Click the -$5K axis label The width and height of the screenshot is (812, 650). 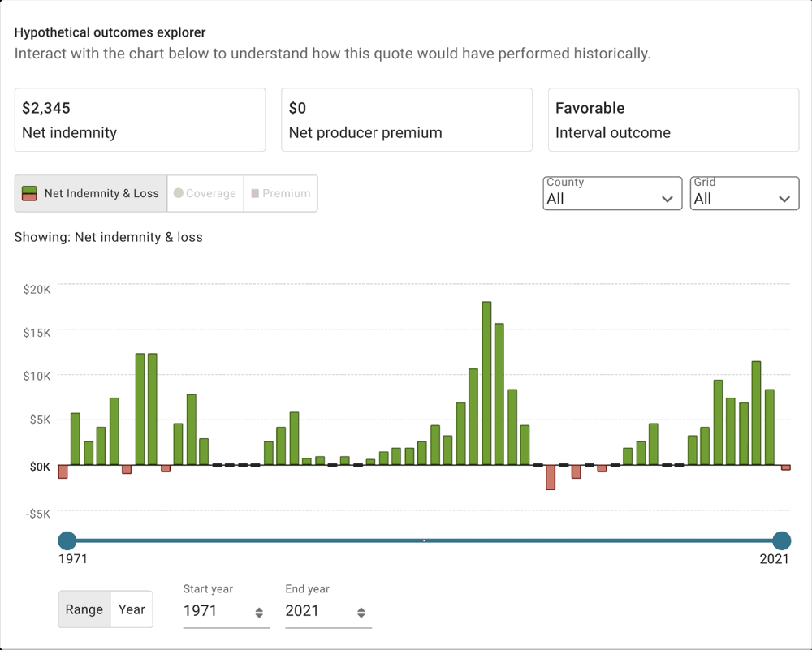(x=38, y=514)
